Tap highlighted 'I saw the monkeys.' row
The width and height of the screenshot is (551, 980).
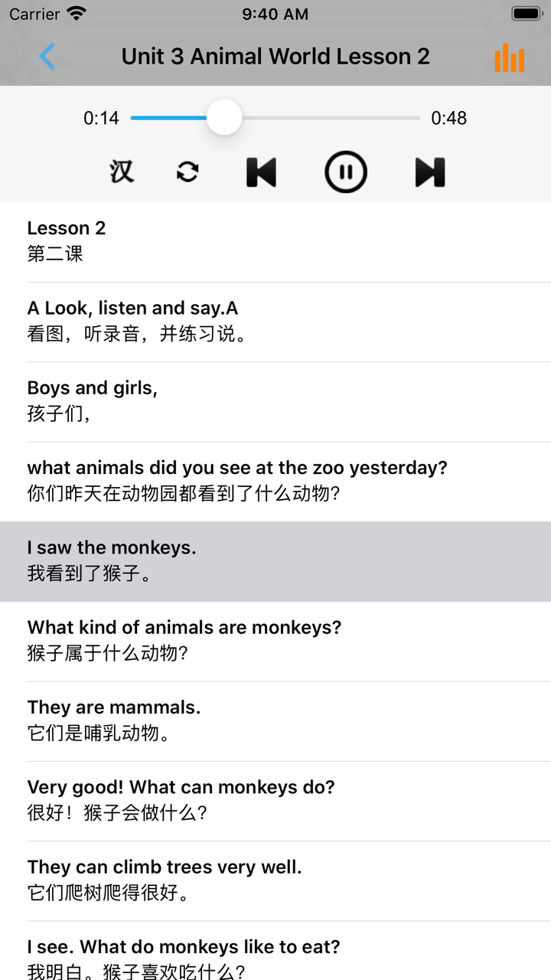pos(275,560)
